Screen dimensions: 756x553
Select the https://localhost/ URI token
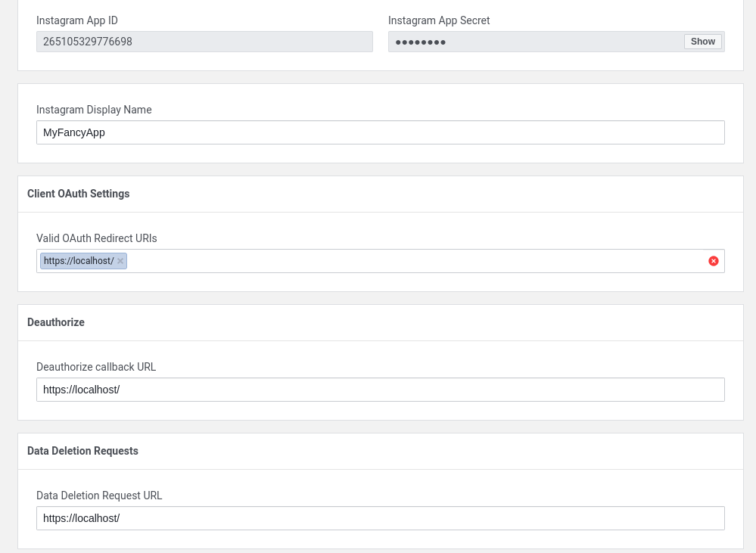coord(79,261)
